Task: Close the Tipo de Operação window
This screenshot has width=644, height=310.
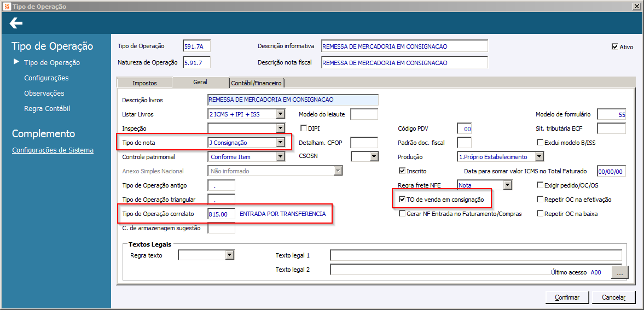Action: [x=636, y=6]
